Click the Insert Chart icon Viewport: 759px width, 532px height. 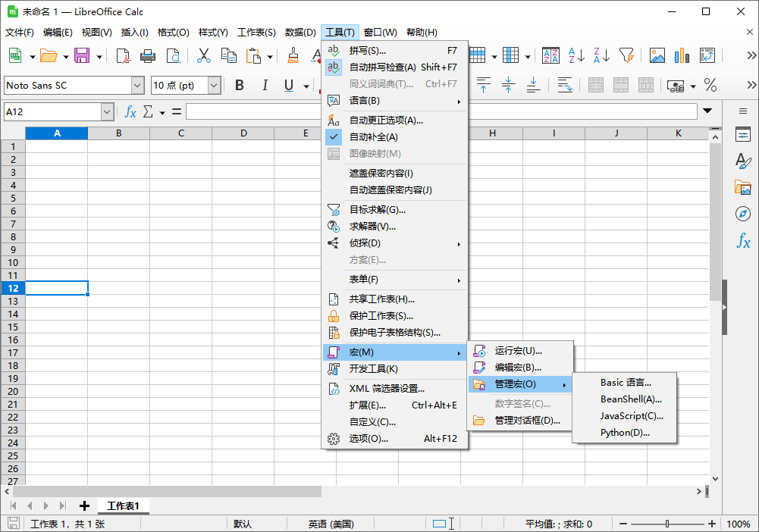(x=682, y=55)
